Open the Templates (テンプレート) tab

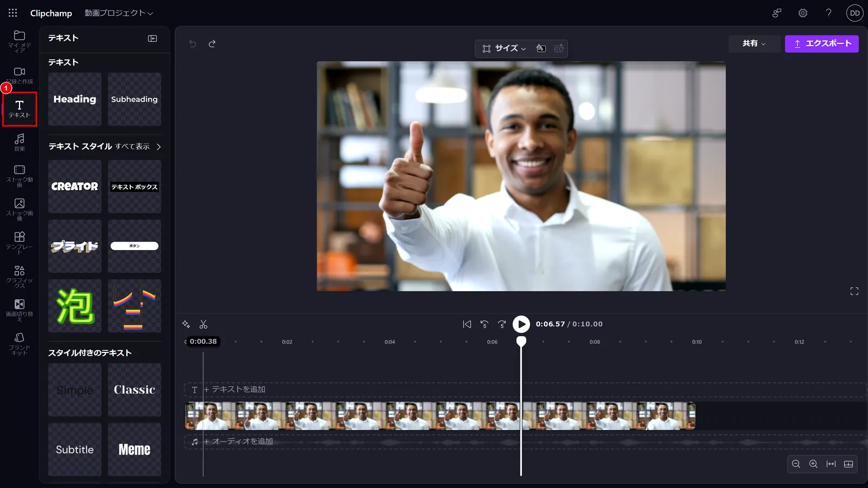pos(20,243)
